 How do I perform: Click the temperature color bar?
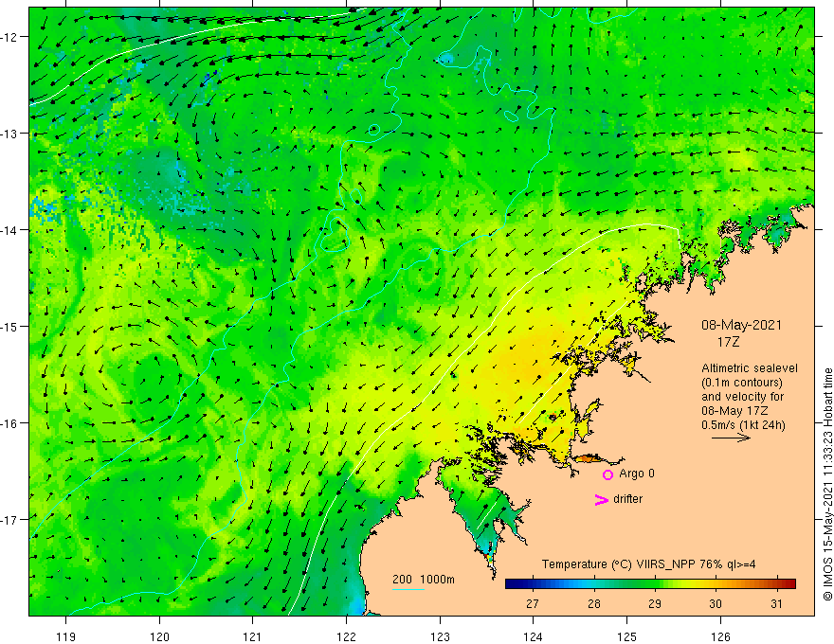(x=650, y=584)
